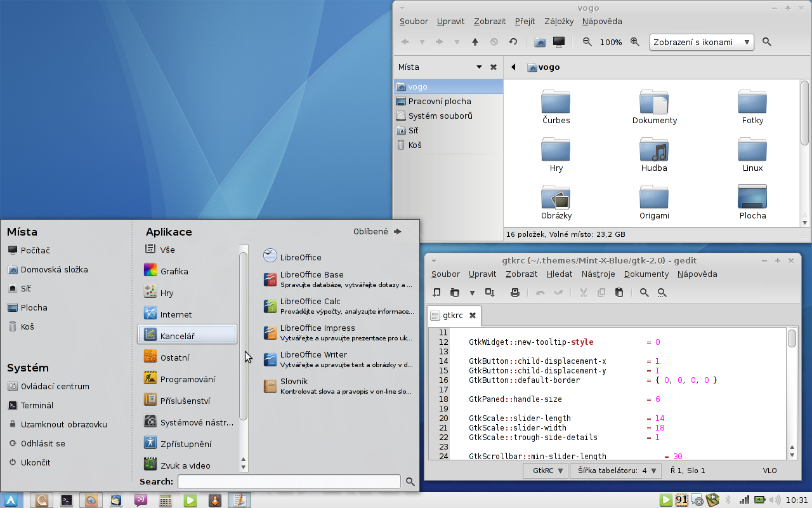Zoom in the file manager icon view
Screen dimensions: 812x508
[x=635, y=42]
